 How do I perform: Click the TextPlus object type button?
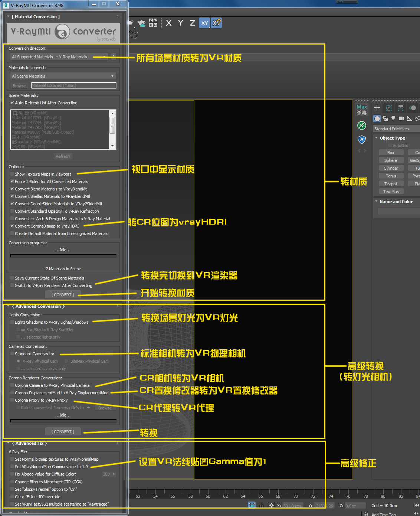(x=391, y=192)
